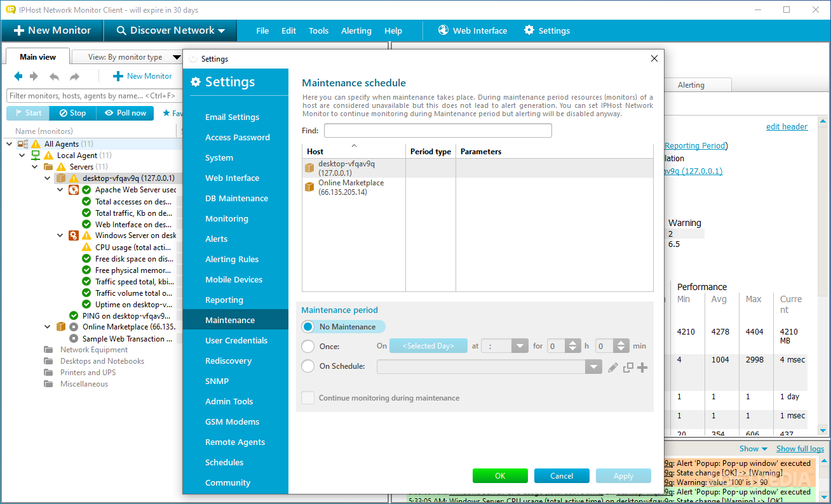Image resolution: width=831 pixels, height=504 pixels.
Task: Open the Alerting menu
Action: pyautogui.click(x=356, y=30)
